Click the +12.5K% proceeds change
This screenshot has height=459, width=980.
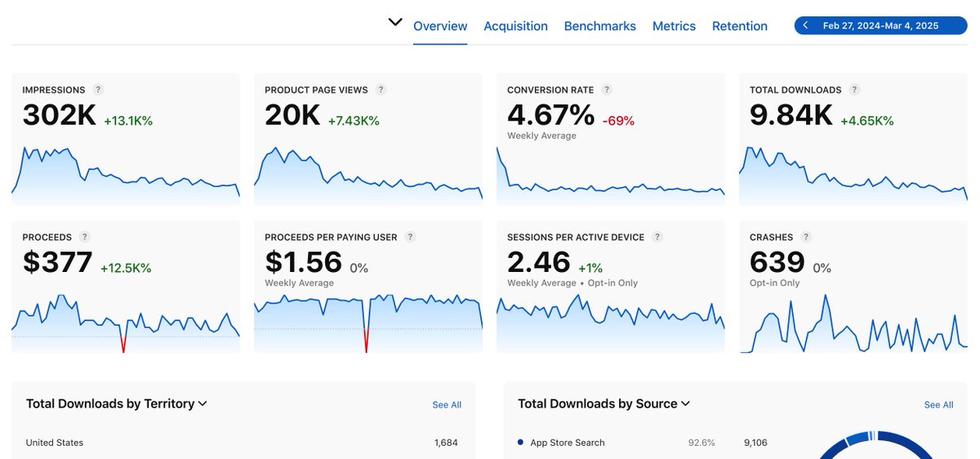[x=126, y=268]
